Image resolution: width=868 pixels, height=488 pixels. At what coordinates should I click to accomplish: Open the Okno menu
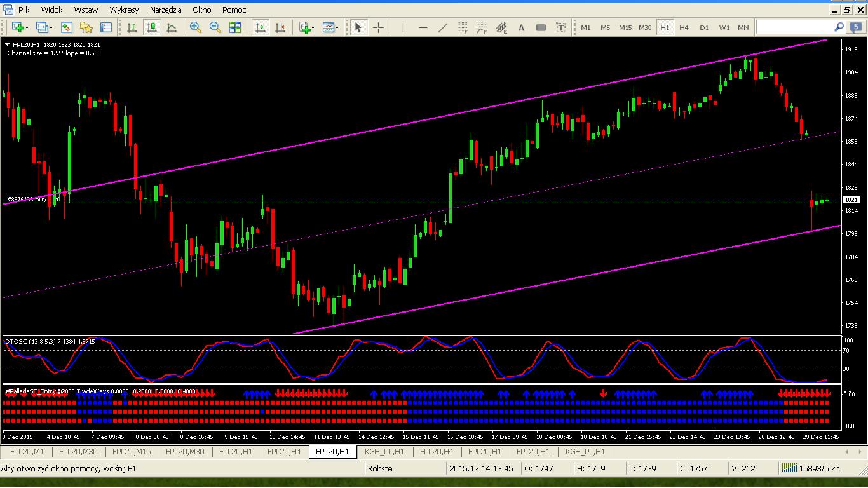pyautogui.click(x=202, y=10)
